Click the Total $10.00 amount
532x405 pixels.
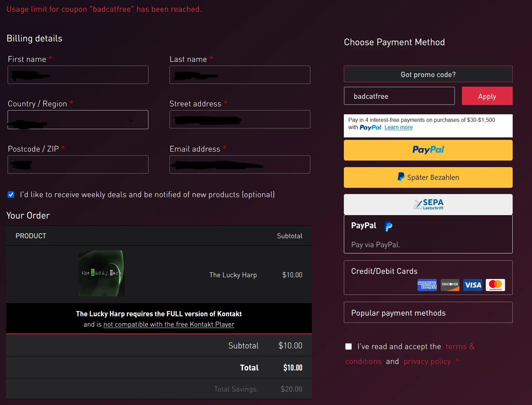293,368
